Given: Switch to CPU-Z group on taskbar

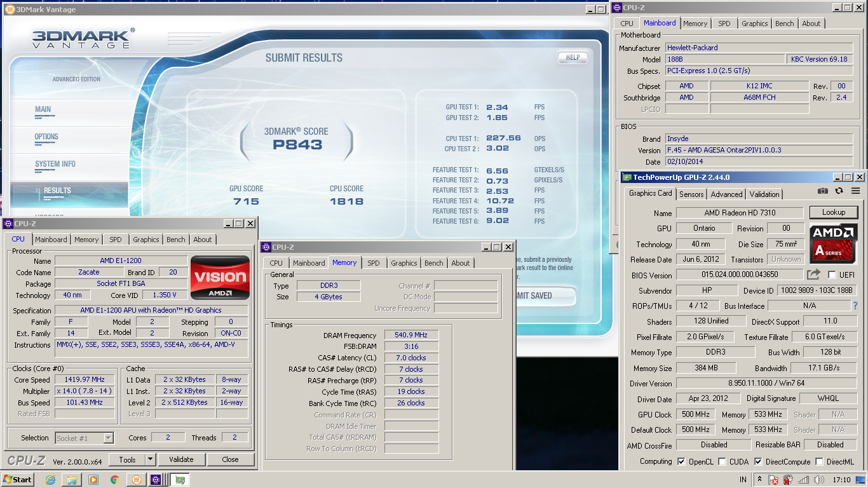Looking at the screenshot, I should click(157, 480).
